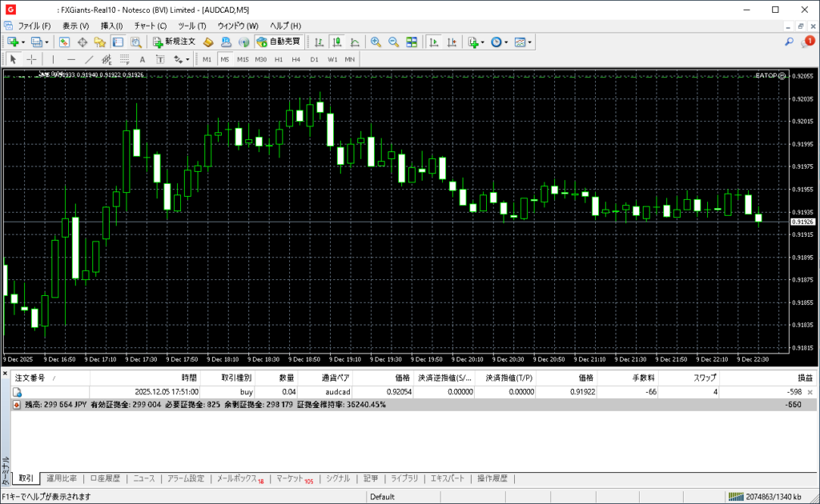Expand the periodicity clock dropdown

click(x=500, y=42)
